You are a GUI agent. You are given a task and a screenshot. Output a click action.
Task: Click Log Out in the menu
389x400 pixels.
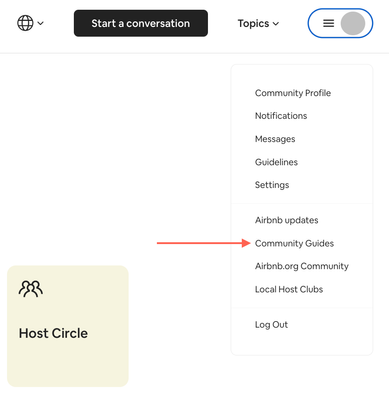271,325
